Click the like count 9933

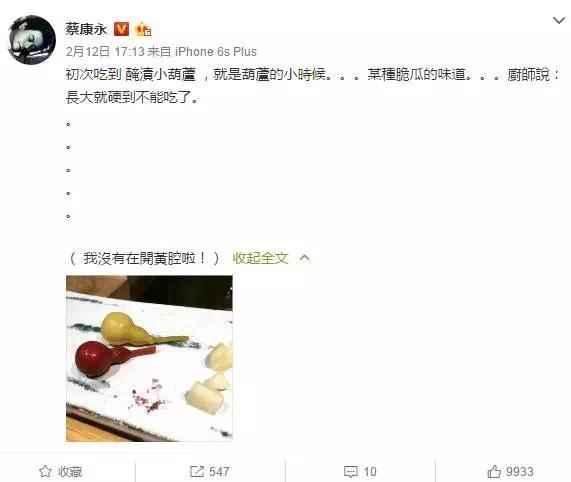(x=520, y=472)
